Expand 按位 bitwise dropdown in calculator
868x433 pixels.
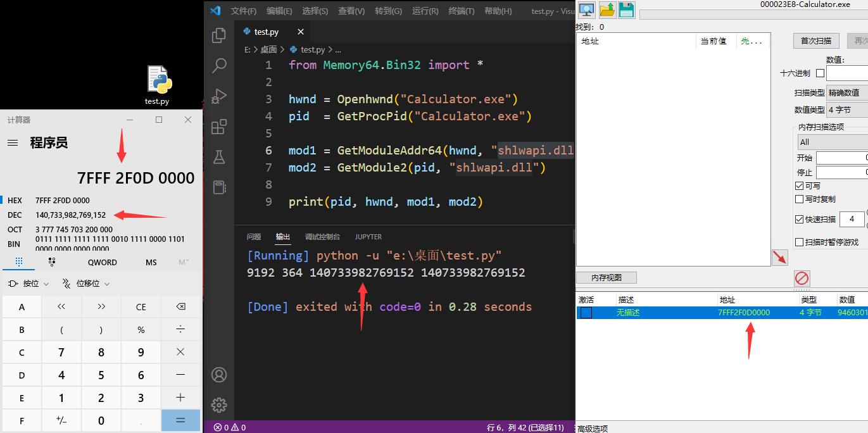coord(29,284)
